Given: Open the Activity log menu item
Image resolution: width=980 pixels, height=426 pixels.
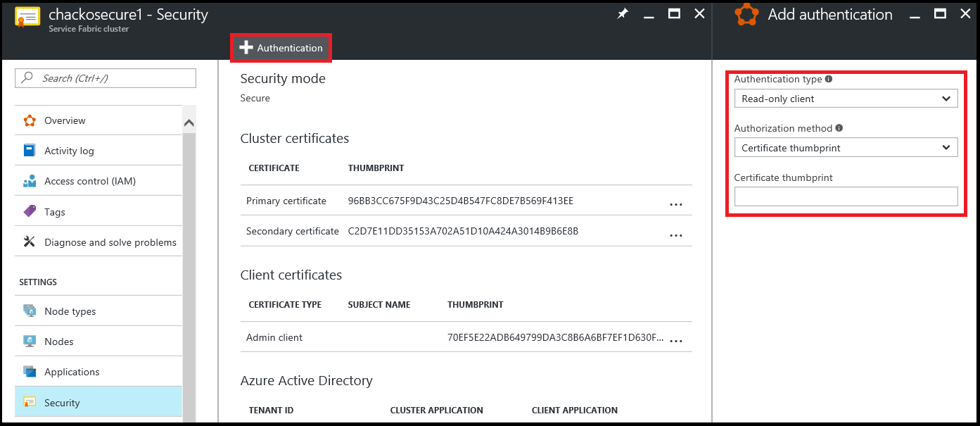Looking at the screenshot, I should tap(98, 151).
